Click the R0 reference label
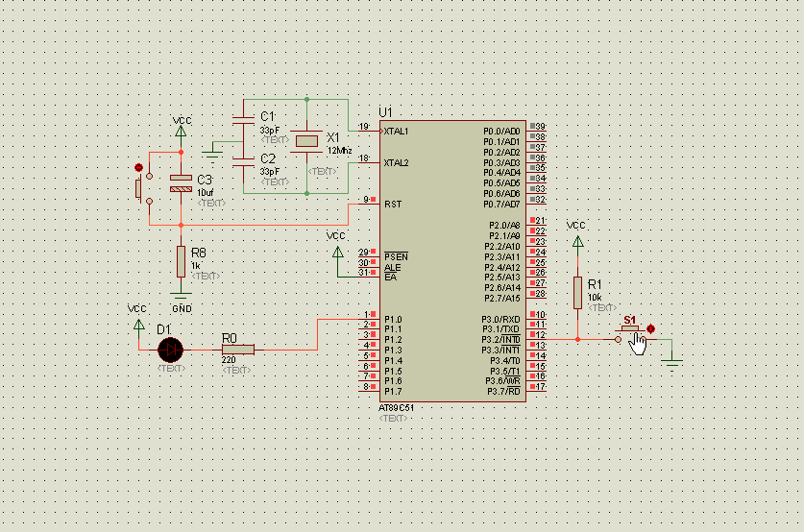 230,338
